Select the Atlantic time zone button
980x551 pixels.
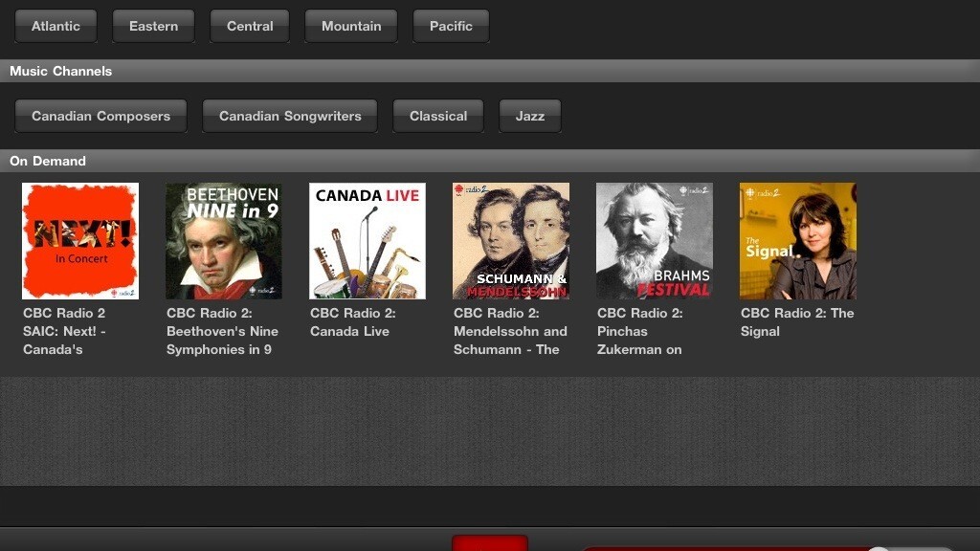point(56,26)
